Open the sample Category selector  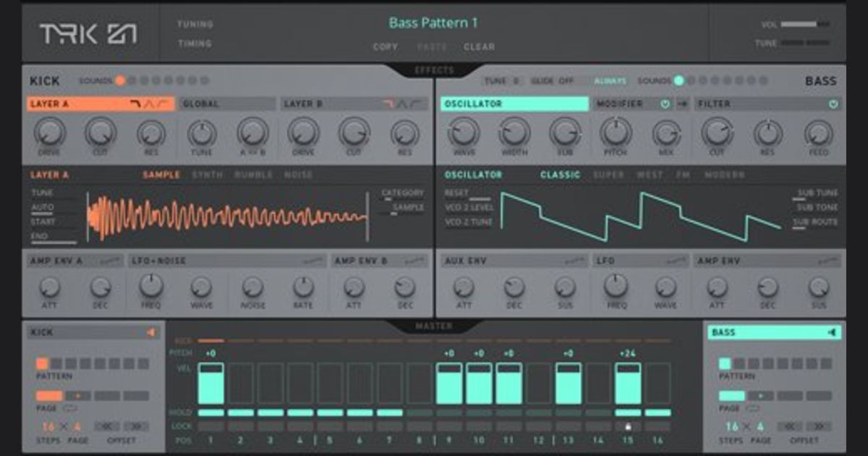click(x=407, y=193)
